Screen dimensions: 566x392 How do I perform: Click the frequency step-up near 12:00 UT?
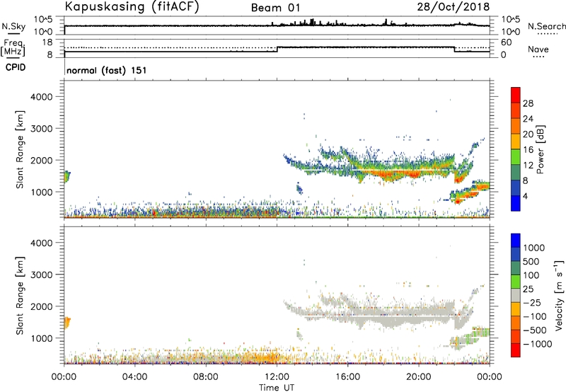(277, 50)
